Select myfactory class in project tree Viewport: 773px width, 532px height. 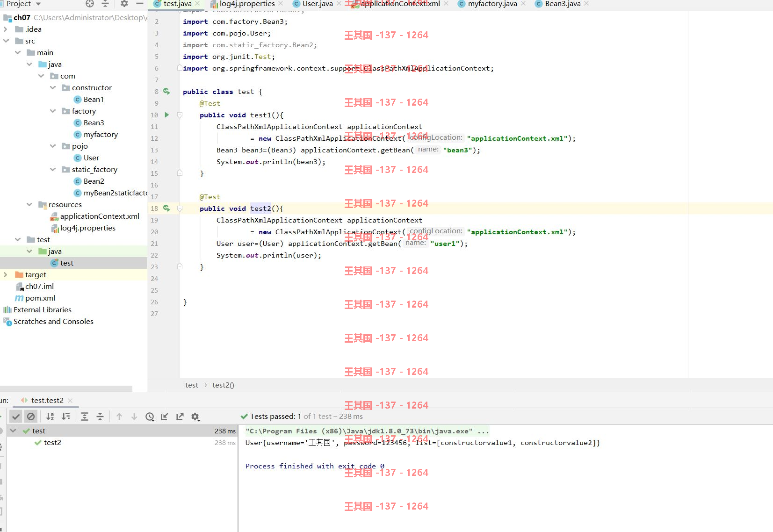101,134
